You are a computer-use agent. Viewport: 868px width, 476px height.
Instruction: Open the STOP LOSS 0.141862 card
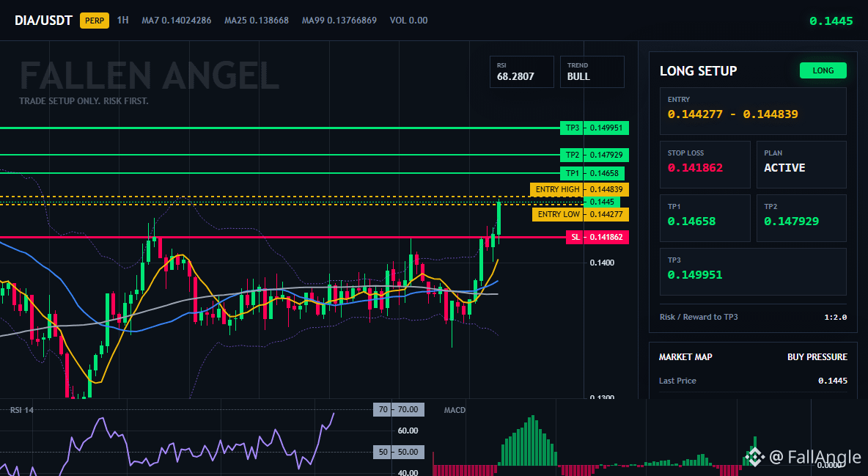[x=705, y=164]
